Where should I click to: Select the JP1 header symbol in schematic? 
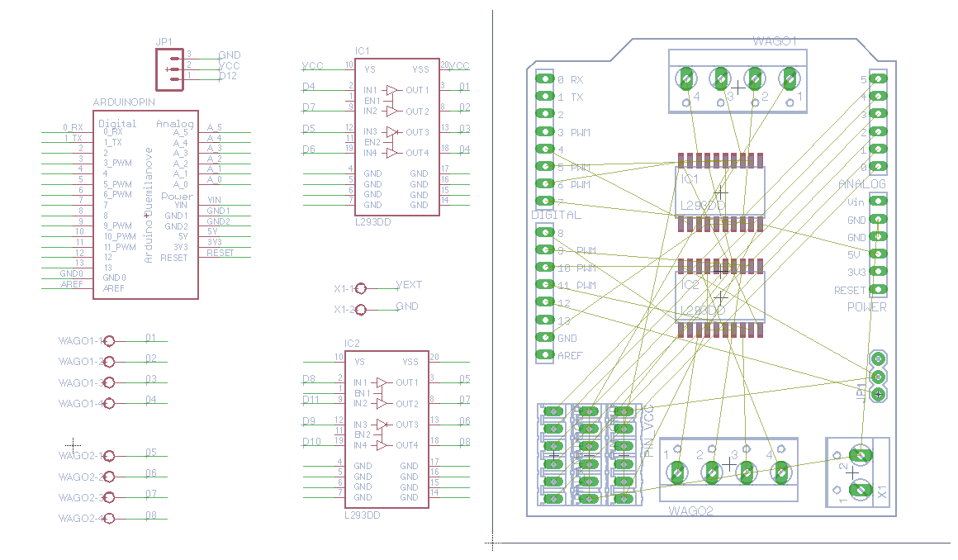click(169, 69)
